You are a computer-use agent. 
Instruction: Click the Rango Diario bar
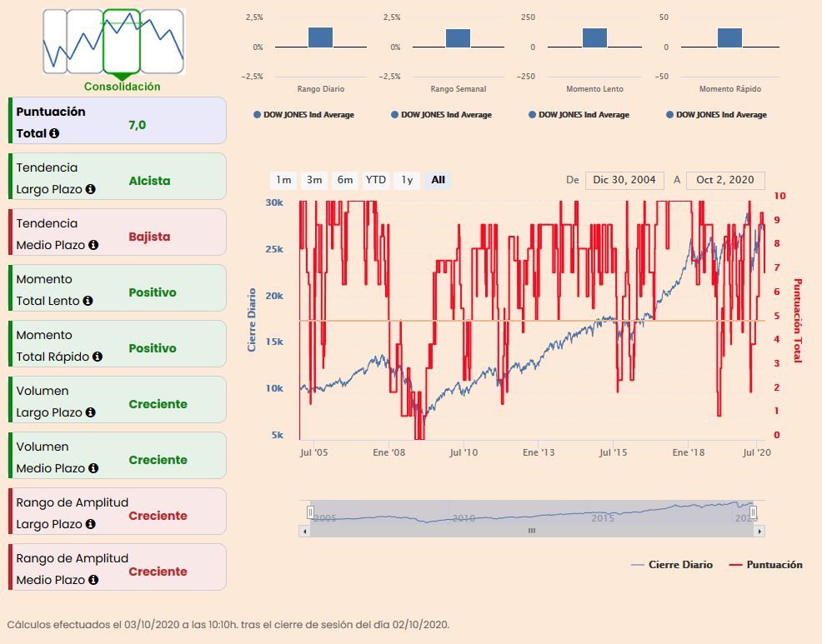click(320, 37)
